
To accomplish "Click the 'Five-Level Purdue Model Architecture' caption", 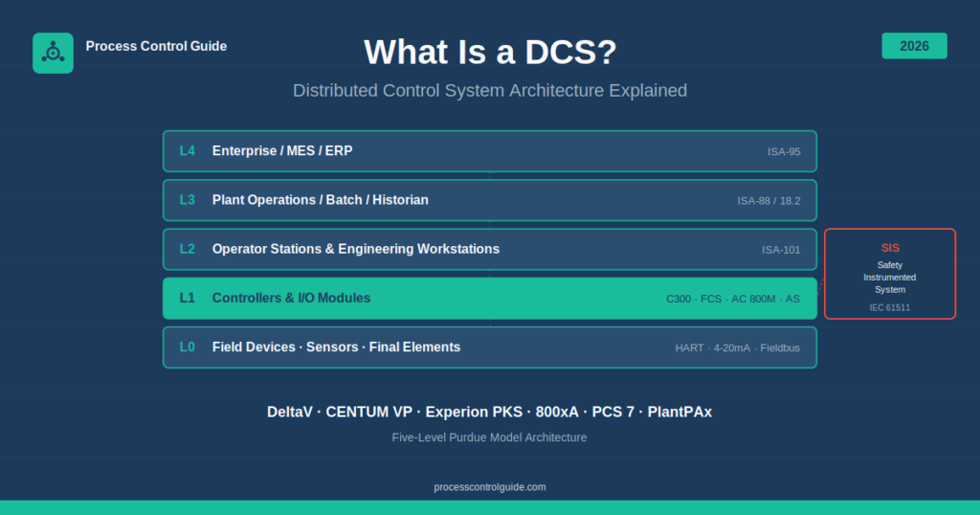I will click(x=489, y=437).
